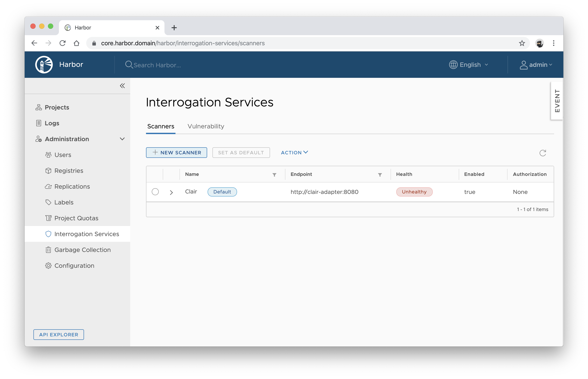Click the Projects sidebar icon
Viewport: 588px width, 379px height.
(38, 107)
